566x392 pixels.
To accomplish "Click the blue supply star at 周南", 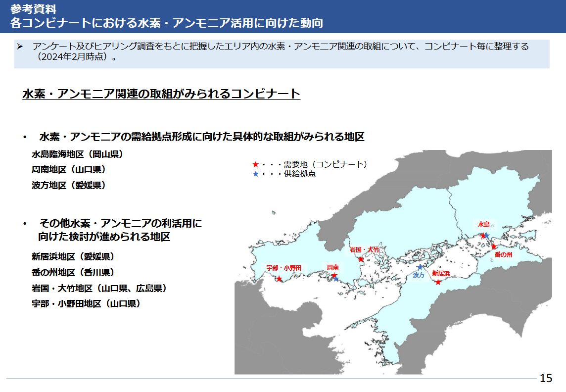I will (336, 279).
